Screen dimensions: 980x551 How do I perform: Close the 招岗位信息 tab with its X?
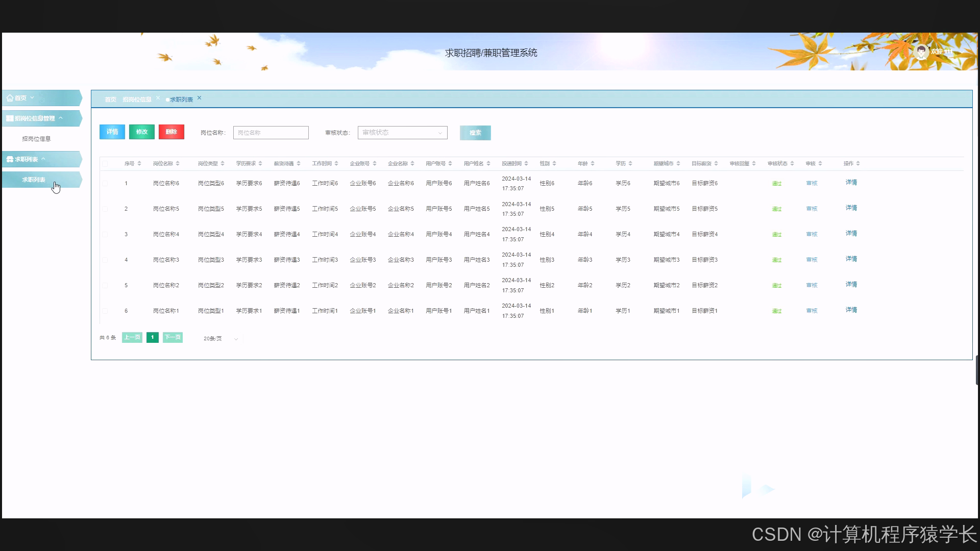158,98
